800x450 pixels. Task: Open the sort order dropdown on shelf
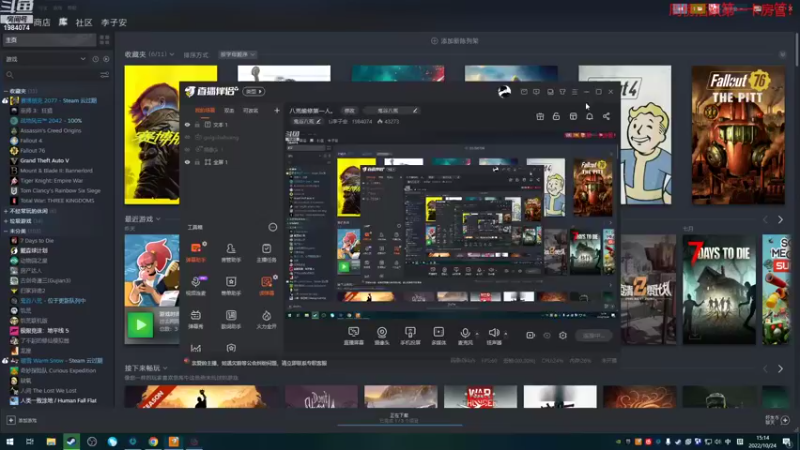coord(238,54)
